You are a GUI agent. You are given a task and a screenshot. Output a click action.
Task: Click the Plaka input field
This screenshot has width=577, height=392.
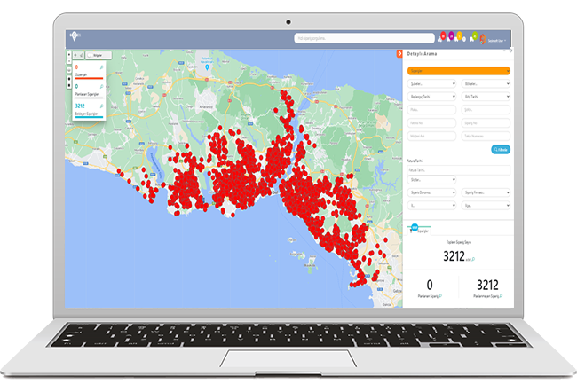pyautogui.click(x=431, y=110)
